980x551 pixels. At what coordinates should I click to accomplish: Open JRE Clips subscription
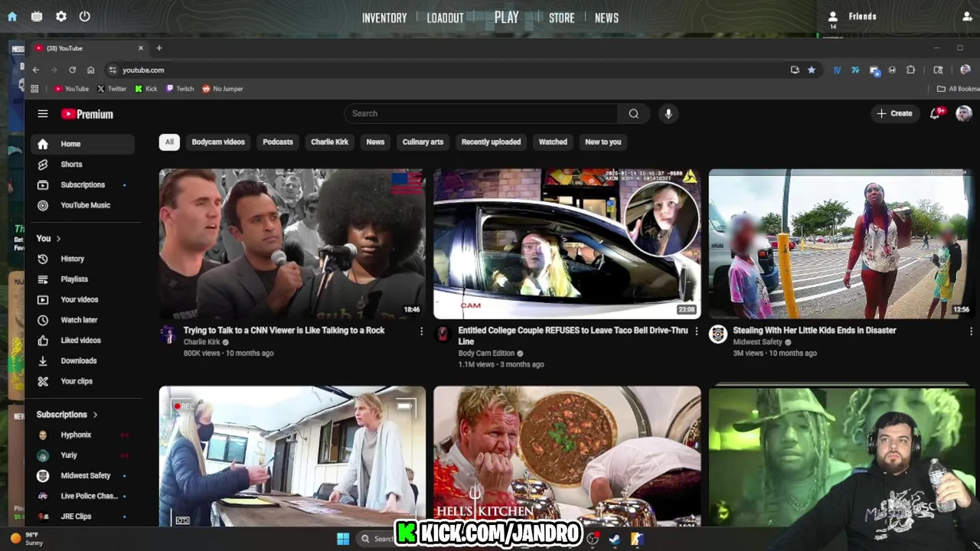[83, 517]
